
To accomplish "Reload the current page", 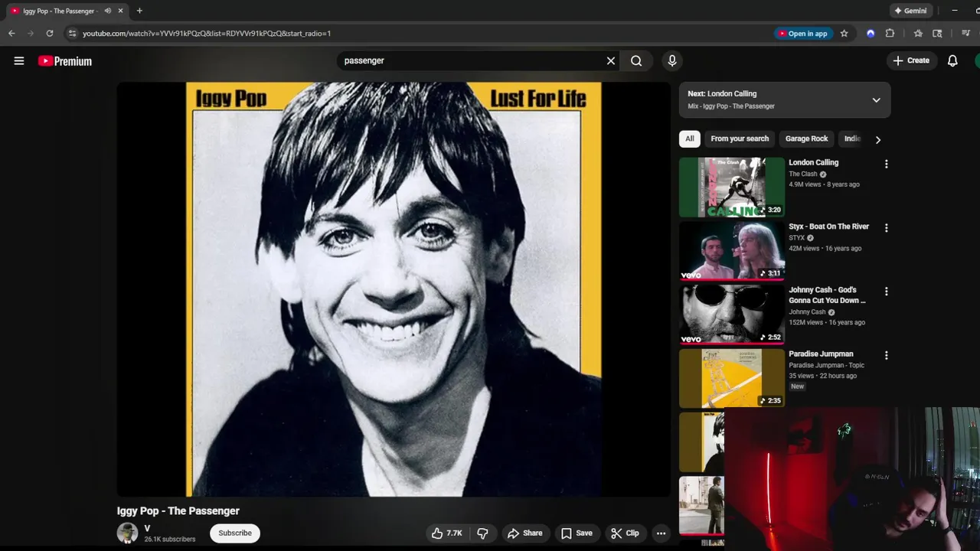I will [x=50, y=34].
